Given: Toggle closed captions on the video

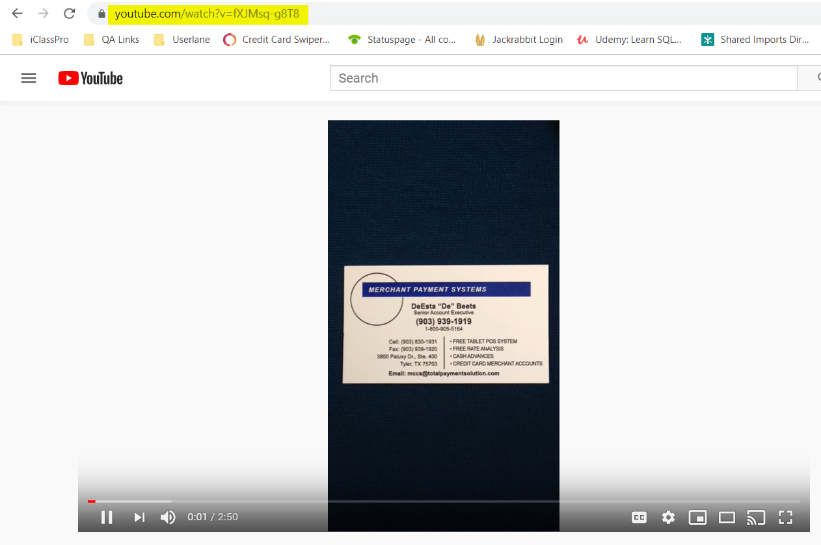Looking at the screenshot, I should pos(639,518).
